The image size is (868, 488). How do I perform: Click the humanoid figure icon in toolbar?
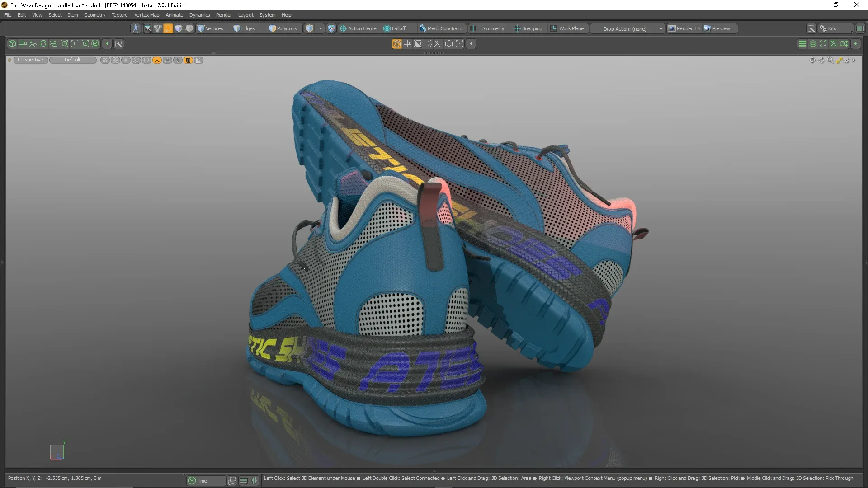coord(136,28)
